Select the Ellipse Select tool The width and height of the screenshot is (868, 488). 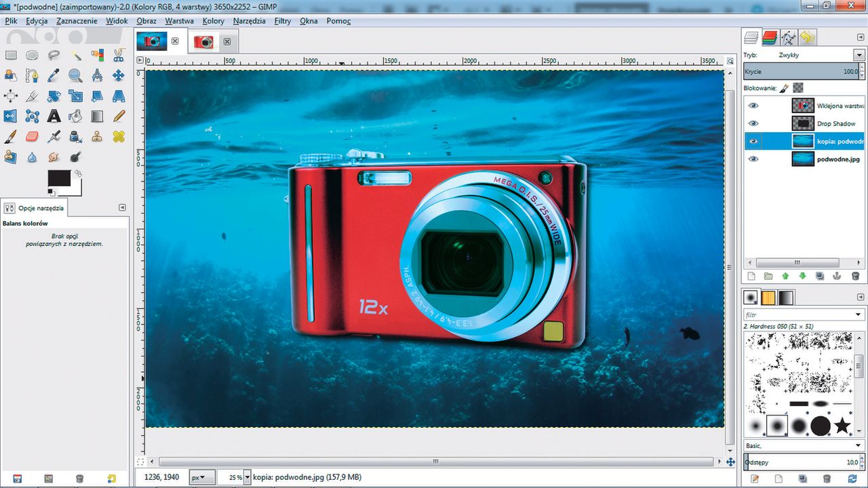(x=32, y=55)
